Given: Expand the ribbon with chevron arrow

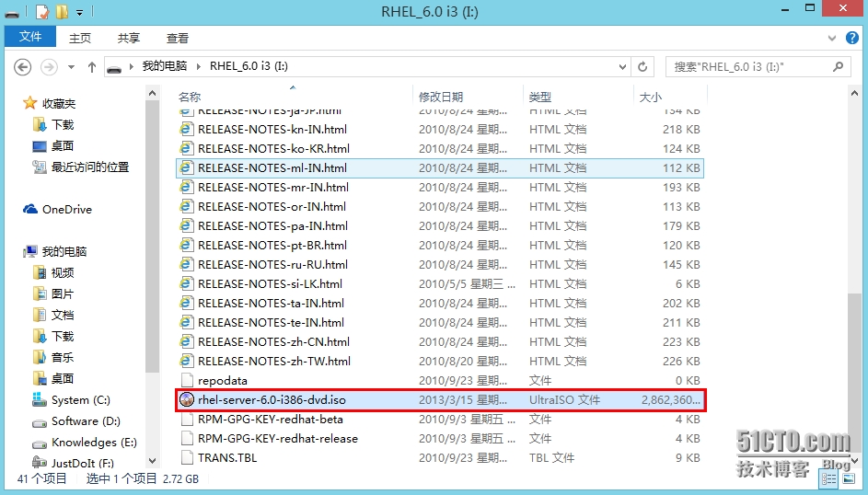Looking at the screenshot, I should pos(832,38).
